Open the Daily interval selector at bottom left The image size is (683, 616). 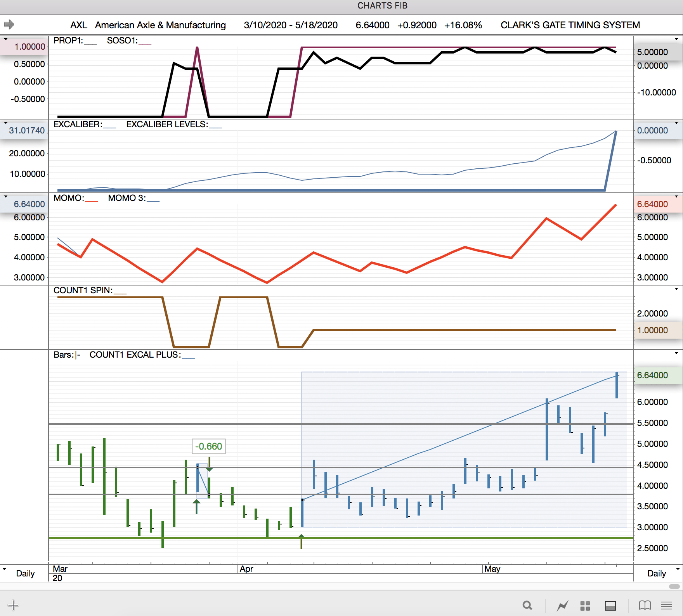[25, 573]
